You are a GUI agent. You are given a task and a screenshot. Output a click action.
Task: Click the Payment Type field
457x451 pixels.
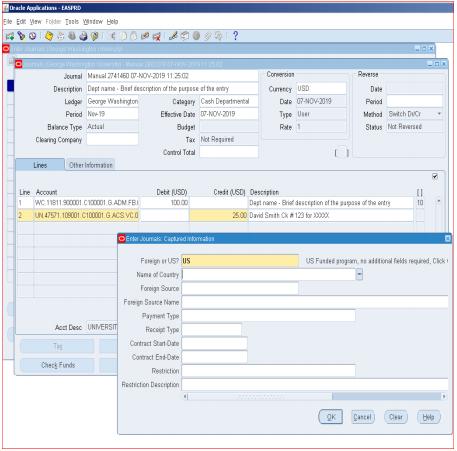pyautogui.click(x=269, y=316)
